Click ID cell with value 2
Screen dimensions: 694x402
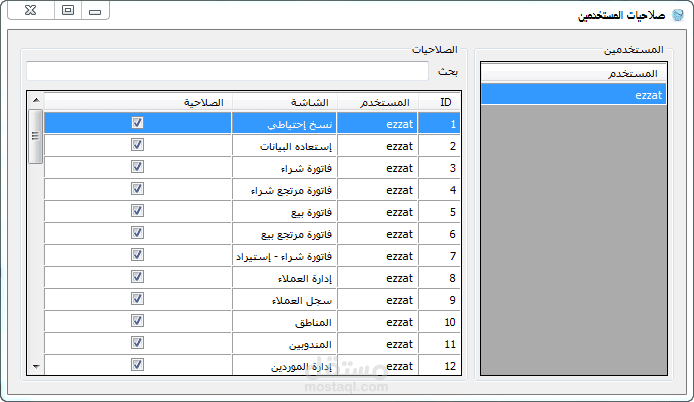pos(440,145)
